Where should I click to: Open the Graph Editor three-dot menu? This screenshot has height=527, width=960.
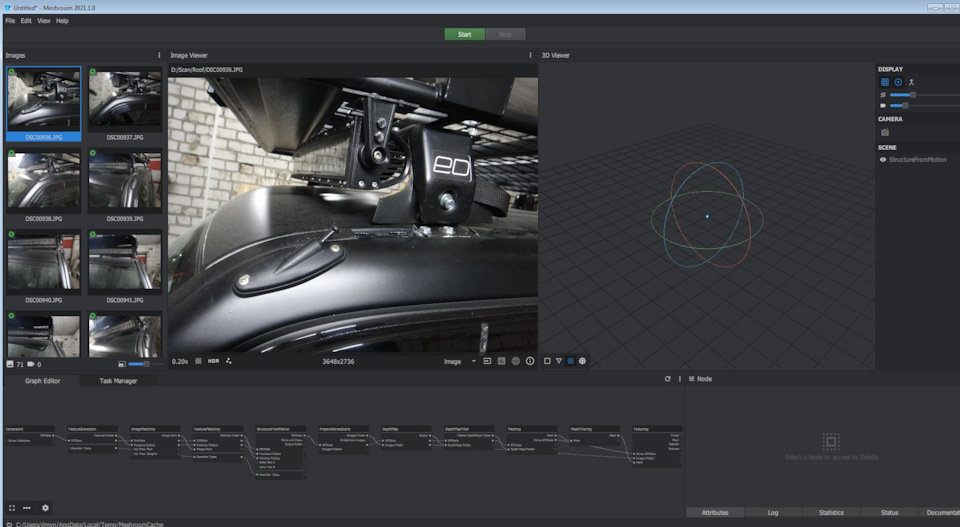pyautogui.click(x=680, y=379)
